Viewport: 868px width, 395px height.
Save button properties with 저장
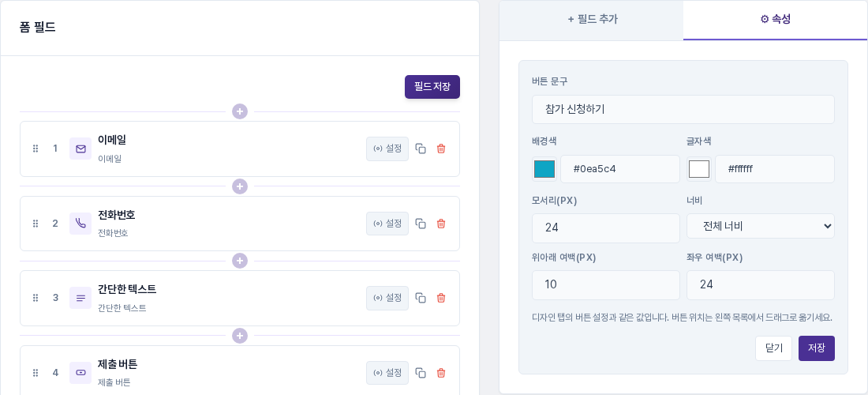(817, 348)
